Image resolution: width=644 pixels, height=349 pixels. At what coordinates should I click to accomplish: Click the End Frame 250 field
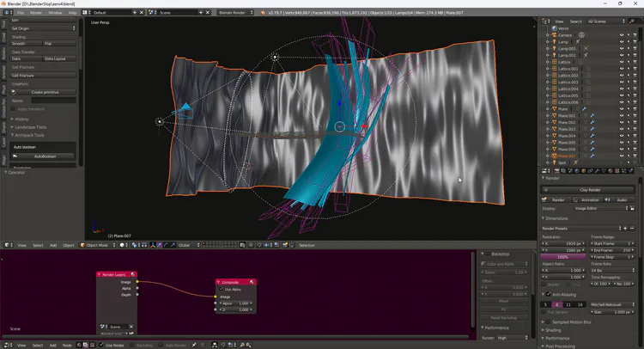tap(613, 250)
